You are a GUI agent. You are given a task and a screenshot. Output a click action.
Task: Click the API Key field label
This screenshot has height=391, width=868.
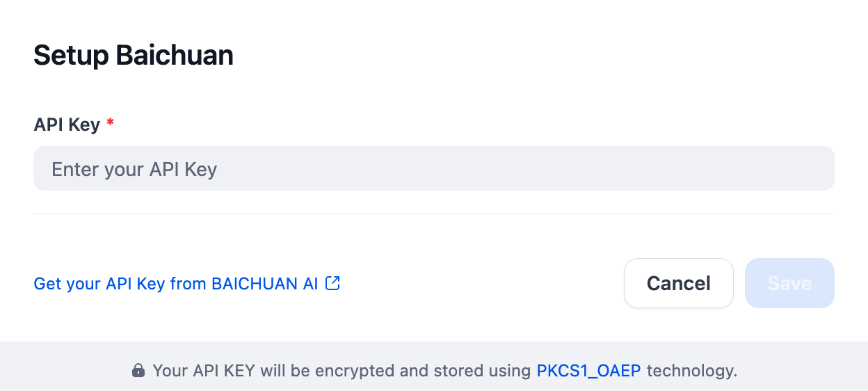tap(67, 125)
